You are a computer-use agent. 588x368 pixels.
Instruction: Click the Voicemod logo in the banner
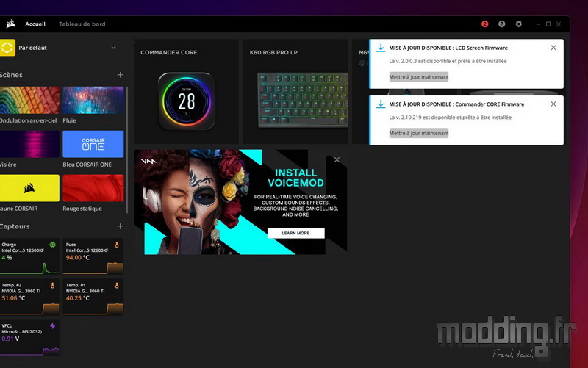click(x=148, y=161)
